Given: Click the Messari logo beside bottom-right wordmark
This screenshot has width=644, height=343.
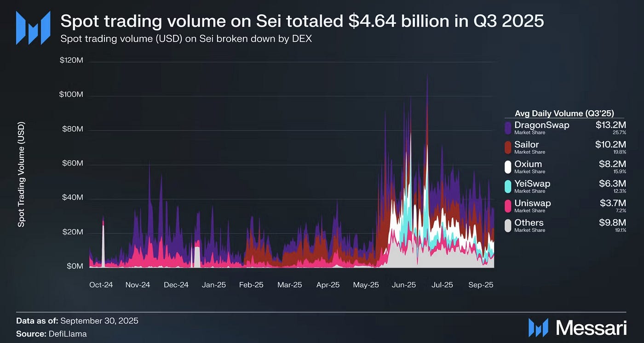Looking at the screenshot, I should [538, 327].
